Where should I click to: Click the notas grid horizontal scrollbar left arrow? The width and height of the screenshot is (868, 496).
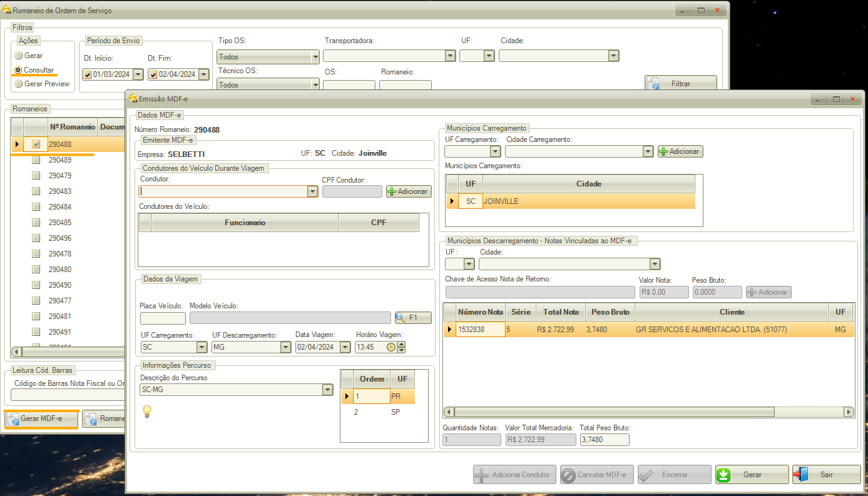click(x=449, y=412)
